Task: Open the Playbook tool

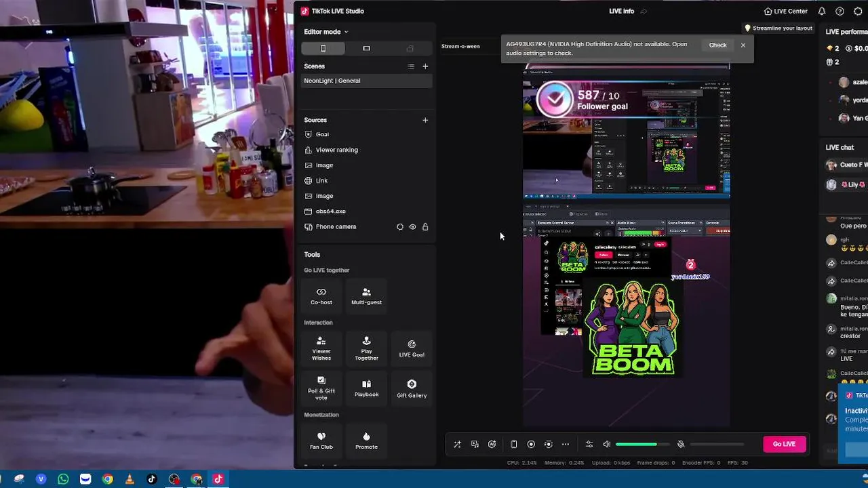Action: coord(366,388)
